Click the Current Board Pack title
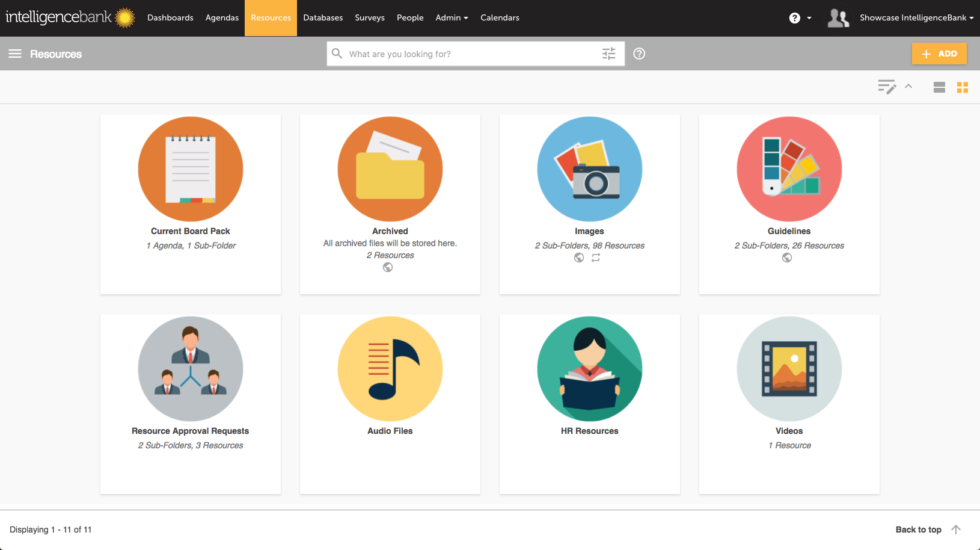 191,231
